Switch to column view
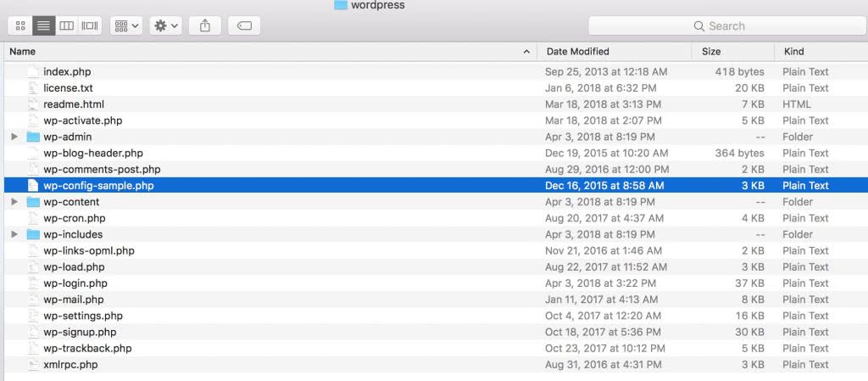The width and height of the screenshot is (868, 381). [66, 25]
